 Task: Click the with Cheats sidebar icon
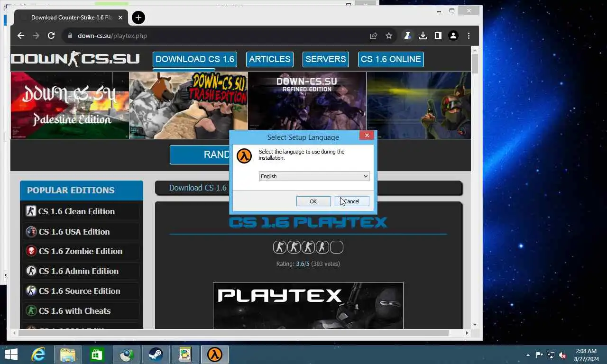[x=31, y=311]
